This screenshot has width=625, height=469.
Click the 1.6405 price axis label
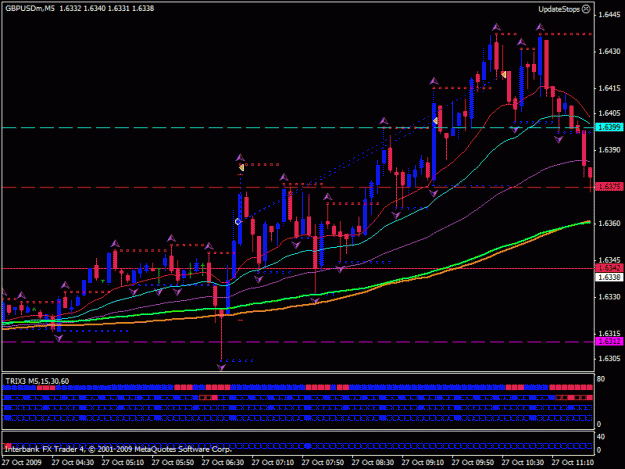[x=609, y=113]
